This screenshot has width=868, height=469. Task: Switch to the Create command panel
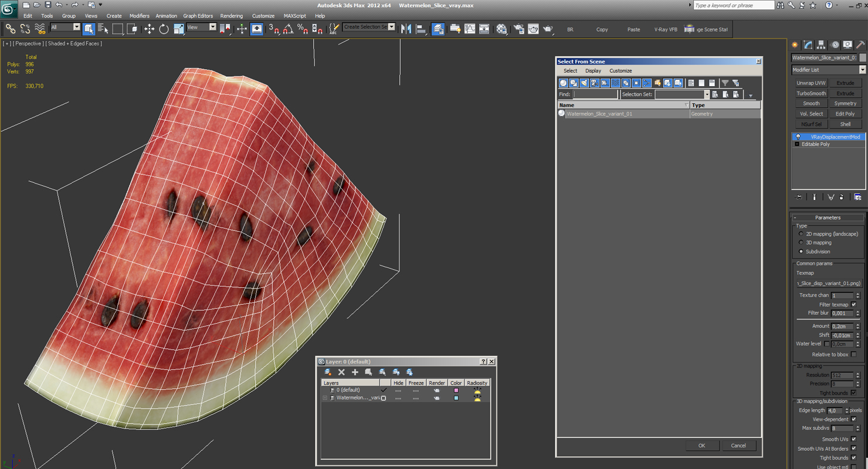[x=795, y=45]
